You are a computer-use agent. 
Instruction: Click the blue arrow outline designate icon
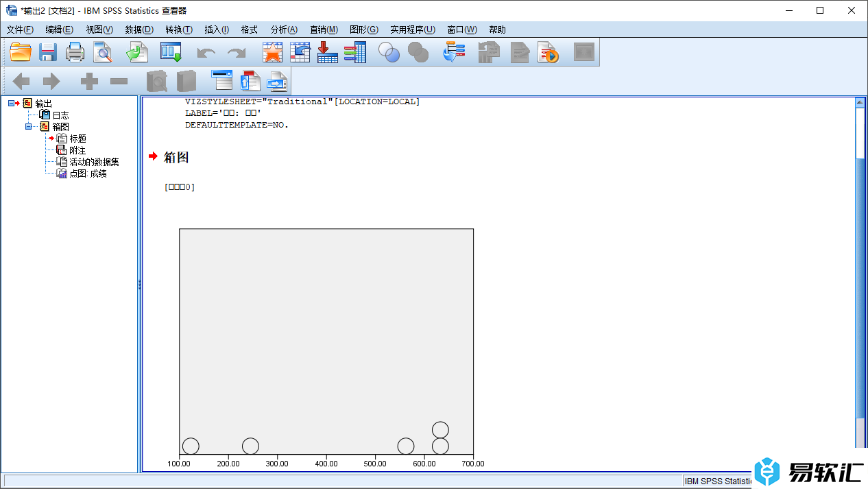point(454,52)
